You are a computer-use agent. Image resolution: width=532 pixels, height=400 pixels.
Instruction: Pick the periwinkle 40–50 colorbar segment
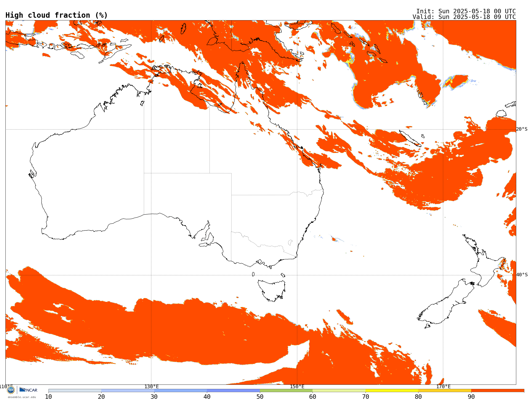click(233, 391)
